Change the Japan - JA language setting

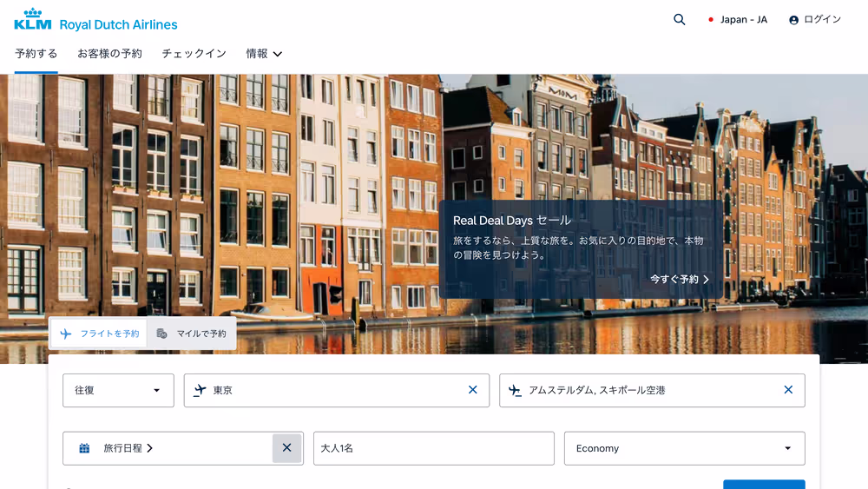(x=738, y=20)
